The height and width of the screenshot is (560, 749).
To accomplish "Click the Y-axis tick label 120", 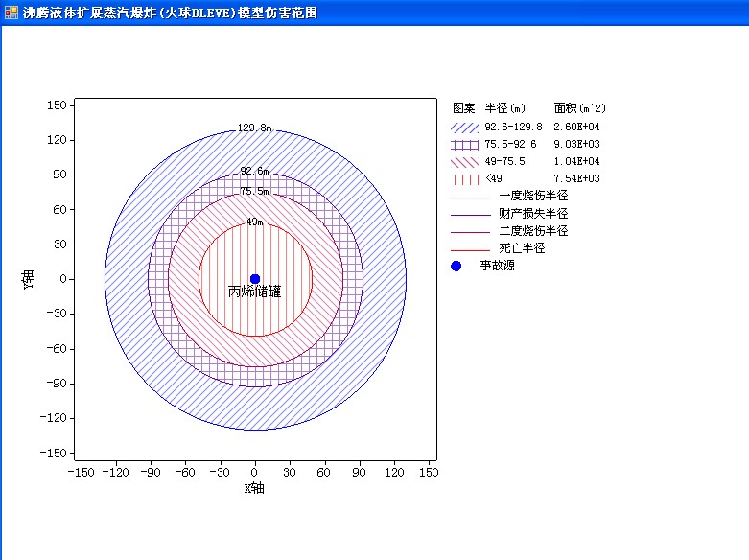I will point(57,140).
